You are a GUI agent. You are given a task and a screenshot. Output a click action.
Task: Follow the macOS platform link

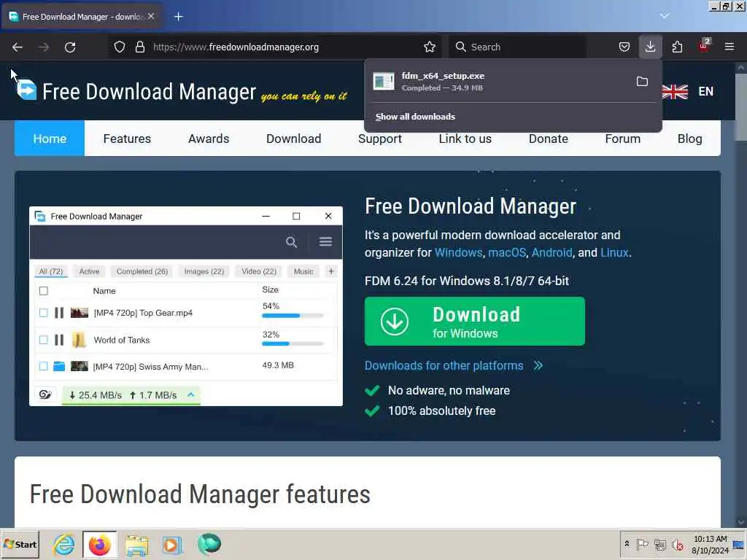coord(507,252)
